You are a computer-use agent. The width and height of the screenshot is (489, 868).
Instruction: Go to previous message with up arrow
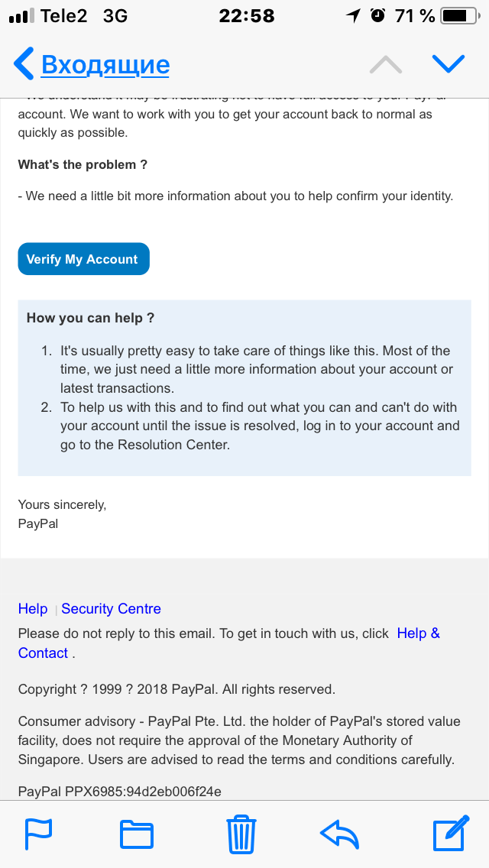385,65
